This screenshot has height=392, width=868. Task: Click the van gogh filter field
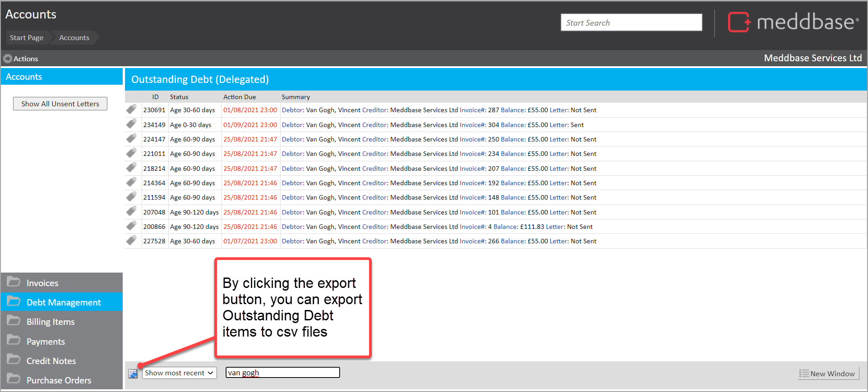click(x=282, y=373)
